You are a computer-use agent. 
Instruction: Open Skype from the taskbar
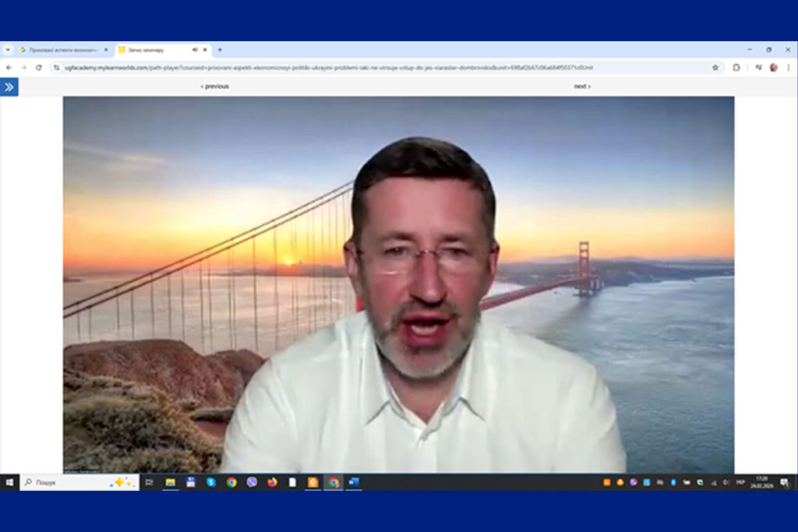tap(211, 482)
